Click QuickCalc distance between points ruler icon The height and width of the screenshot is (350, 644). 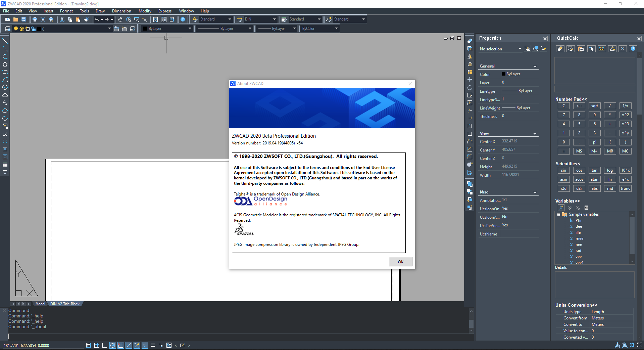[602, 49]
